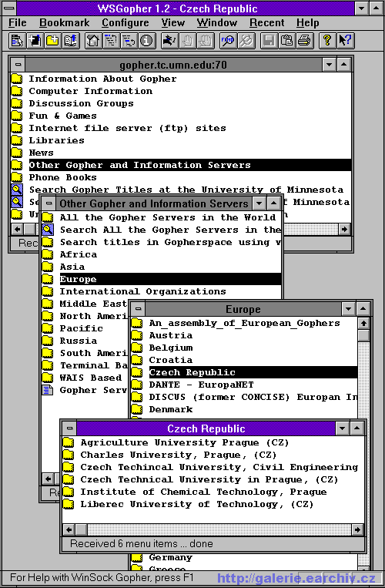This screenshot has height=588, width=385.
Task: Click folder icon next to Africa
Action: coord(48,254)
